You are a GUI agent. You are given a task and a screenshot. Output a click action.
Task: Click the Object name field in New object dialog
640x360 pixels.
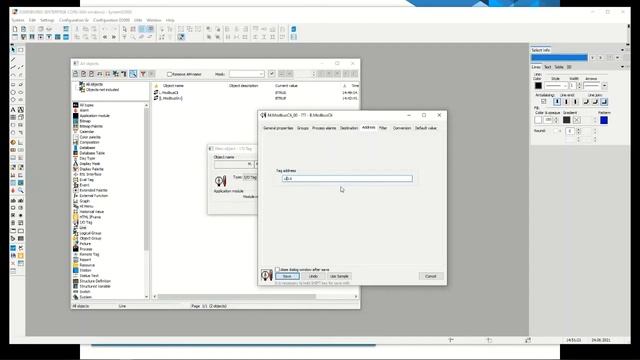233,164
